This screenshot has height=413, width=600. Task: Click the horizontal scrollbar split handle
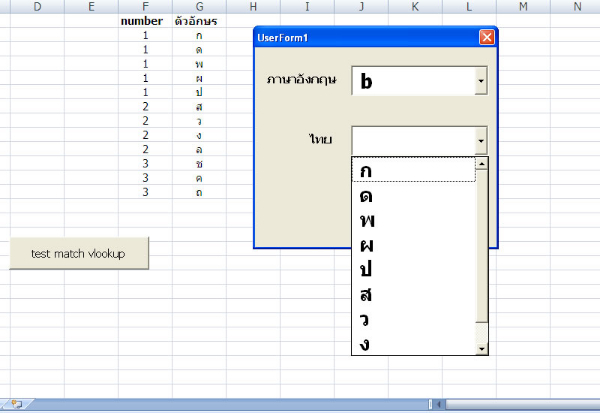pyautogui.click(x=431, y=404)
